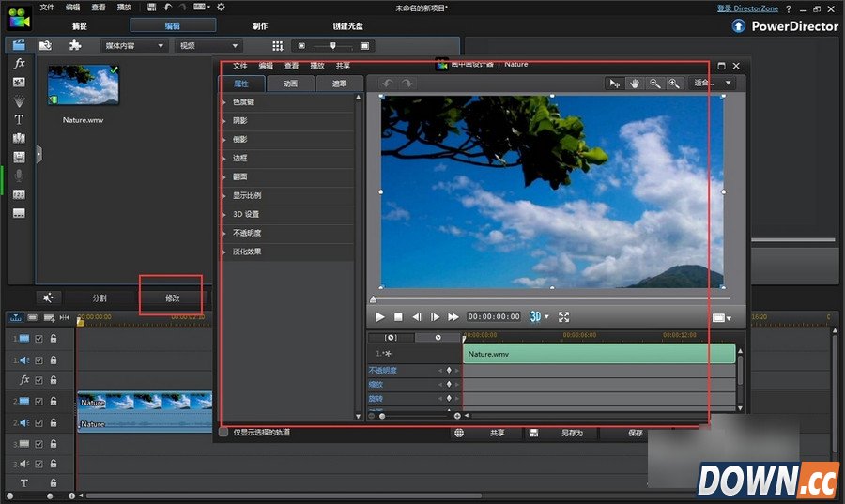845x504 pixels.
Task: Open the 媒体内容 dropdown
Action: [134, 45]
